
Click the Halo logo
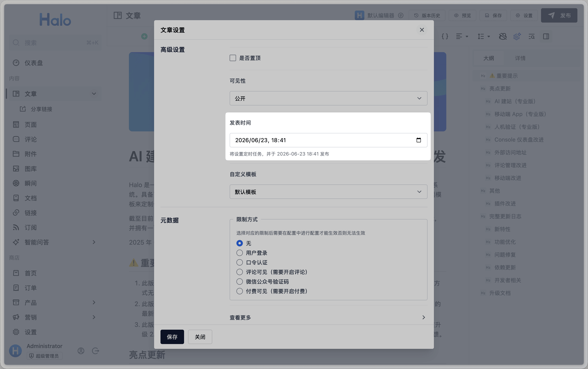pos(55,20)
